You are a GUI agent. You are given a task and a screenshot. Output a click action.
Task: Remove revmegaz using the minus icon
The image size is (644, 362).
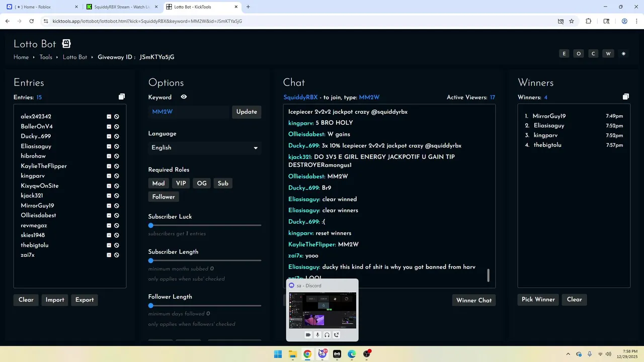(109, 225)
